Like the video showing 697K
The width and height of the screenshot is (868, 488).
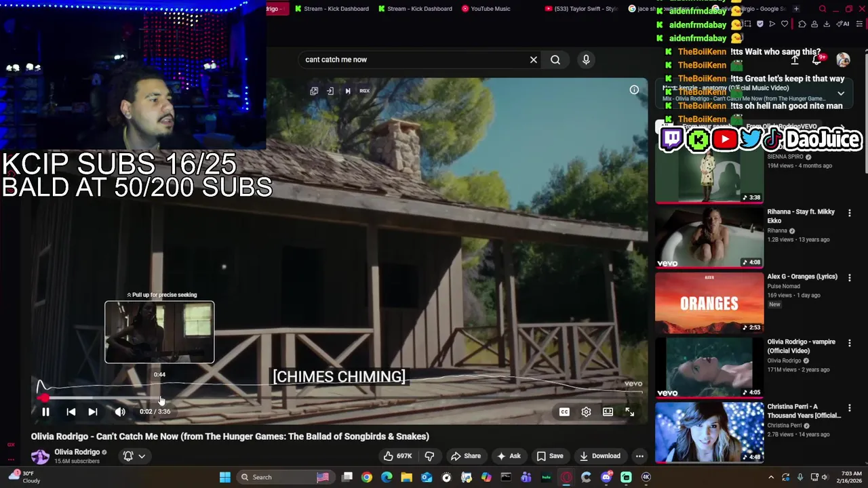397,456
